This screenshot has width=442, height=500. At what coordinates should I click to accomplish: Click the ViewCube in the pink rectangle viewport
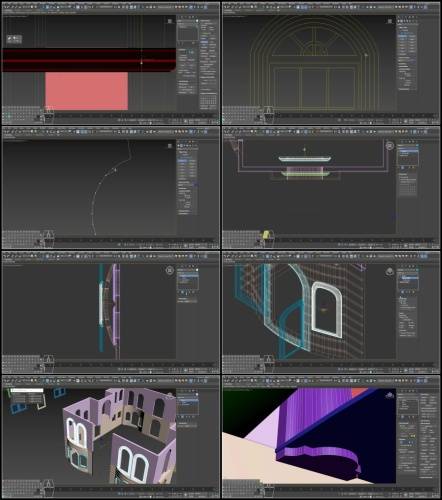click(170, 21)
